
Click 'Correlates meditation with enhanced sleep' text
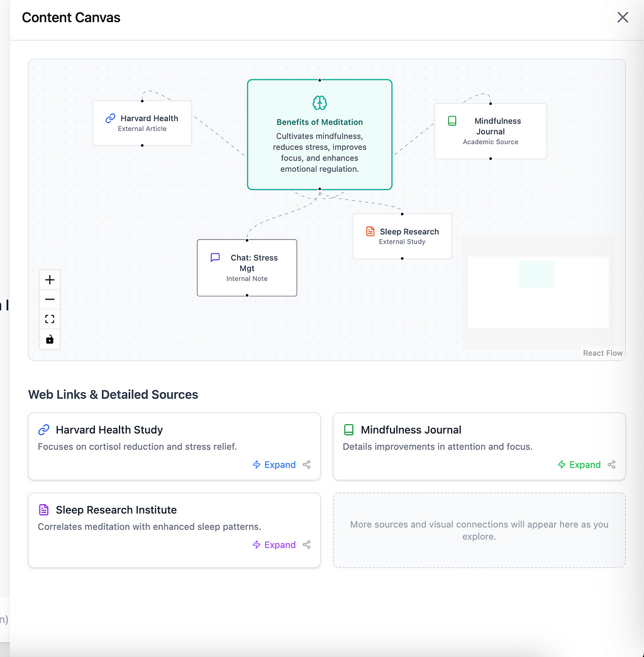coord(150,527)
